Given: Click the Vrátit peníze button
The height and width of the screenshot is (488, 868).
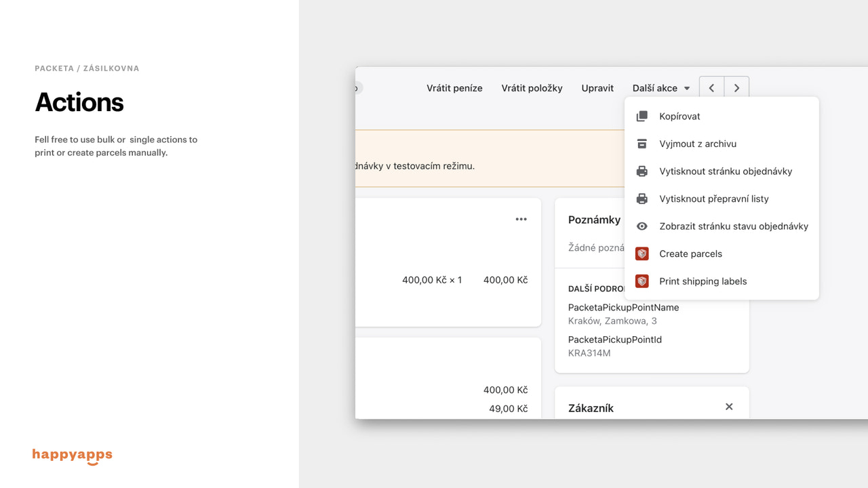Looking at the screenshot, I should [x=454, y=87].
